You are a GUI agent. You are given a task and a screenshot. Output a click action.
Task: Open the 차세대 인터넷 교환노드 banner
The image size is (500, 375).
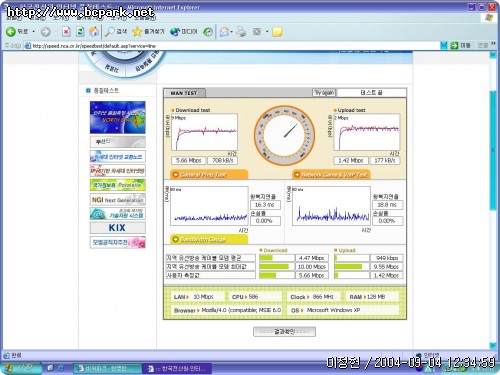(x=118, y=156)
